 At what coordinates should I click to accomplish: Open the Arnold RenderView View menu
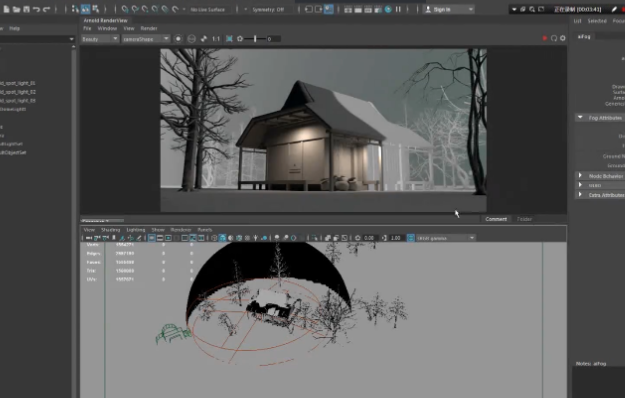click(129, 28)
